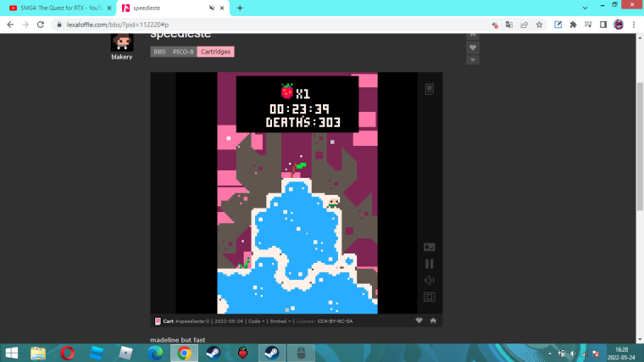Mute the PICO-8 player sound
This screenshot has height=362, width=644.
pos(430,281)
